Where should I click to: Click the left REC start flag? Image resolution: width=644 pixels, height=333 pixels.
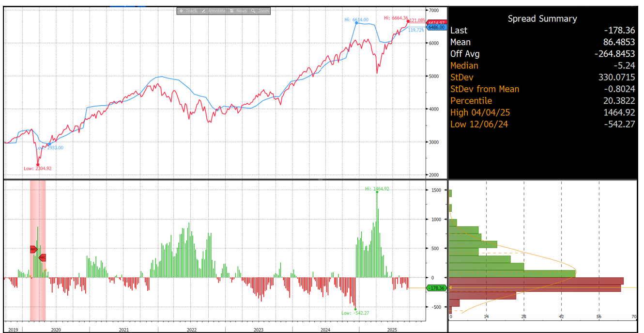33,249
